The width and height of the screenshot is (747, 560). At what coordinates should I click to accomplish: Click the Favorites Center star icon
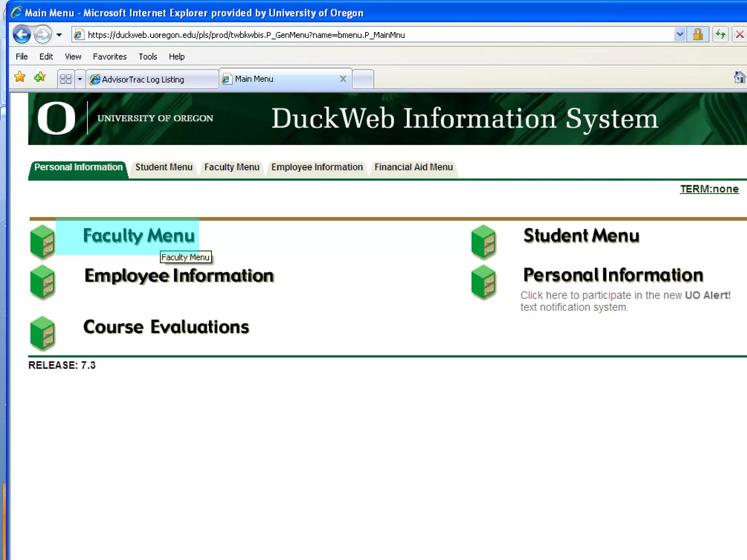(20, 77)
